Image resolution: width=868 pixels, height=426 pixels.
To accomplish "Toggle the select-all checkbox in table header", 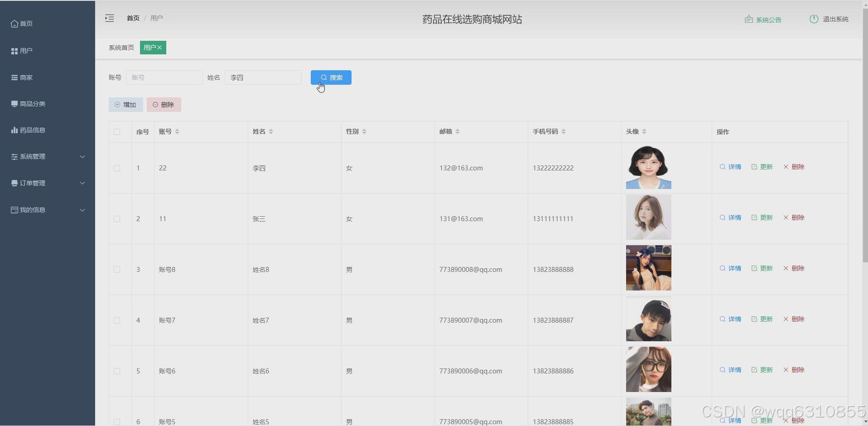I will click(117, 132).
